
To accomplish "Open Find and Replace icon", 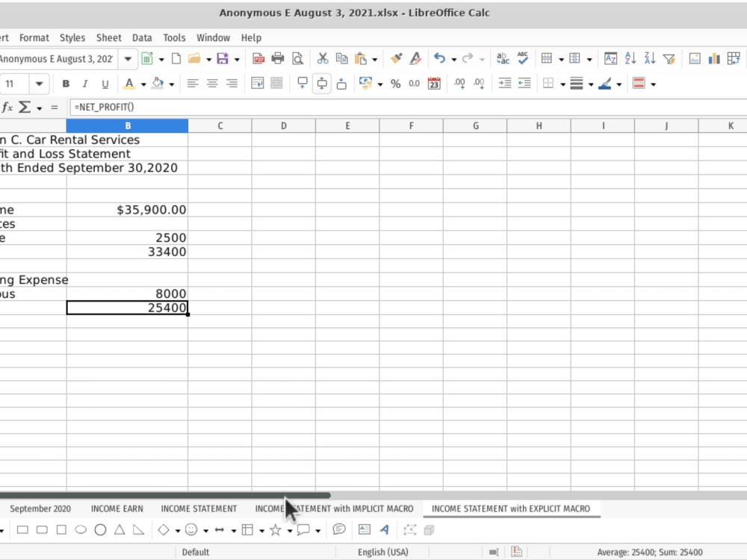I will click(503, 59).
